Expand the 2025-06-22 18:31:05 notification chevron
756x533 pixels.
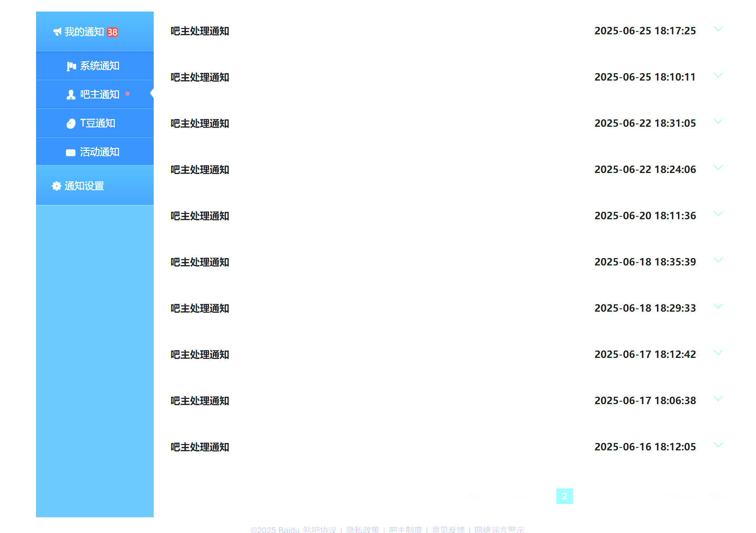click(718, 122)
